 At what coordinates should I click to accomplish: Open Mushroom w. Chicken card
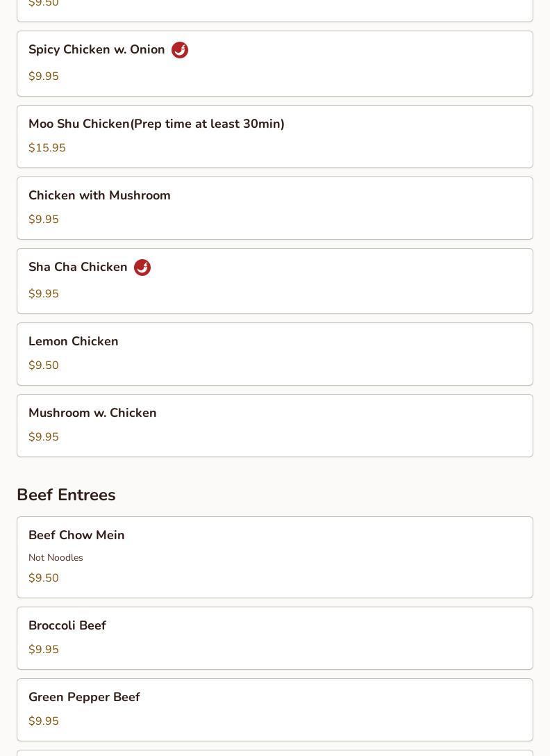tap(275, 426)
